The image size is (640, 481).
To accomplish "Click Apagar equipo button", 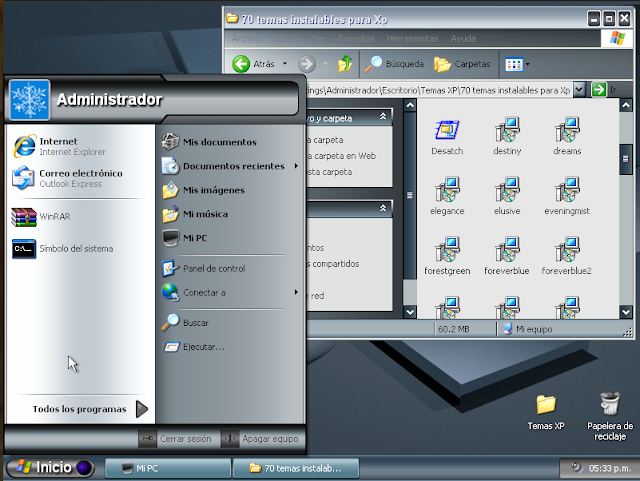I will pos(260,439).
